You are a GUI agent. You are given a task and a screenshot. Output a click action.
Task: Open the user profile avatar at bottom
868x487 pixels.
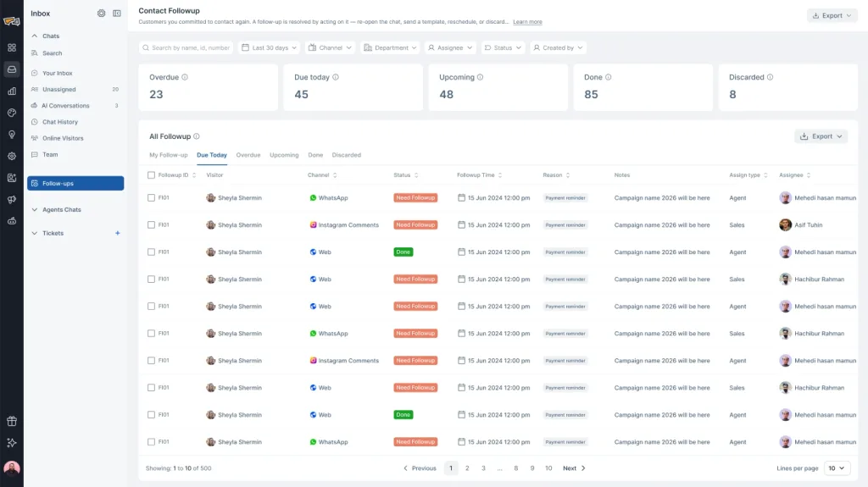[x=12, y=468]
